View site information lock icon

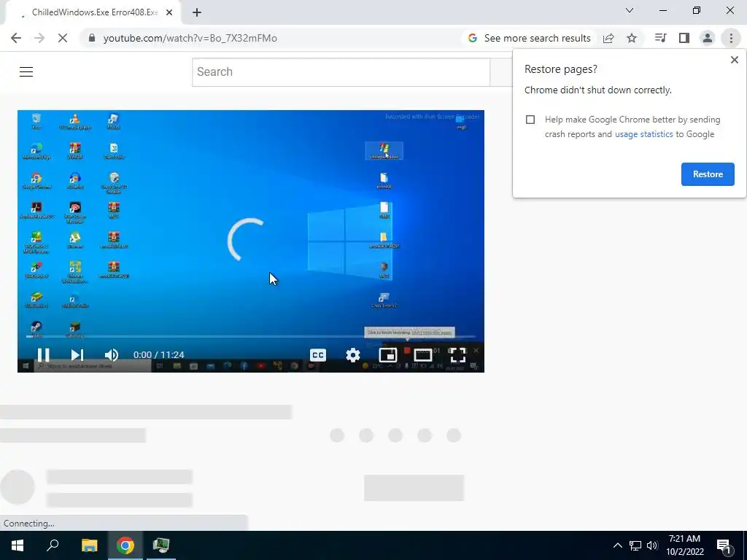(x=92, y=38)
